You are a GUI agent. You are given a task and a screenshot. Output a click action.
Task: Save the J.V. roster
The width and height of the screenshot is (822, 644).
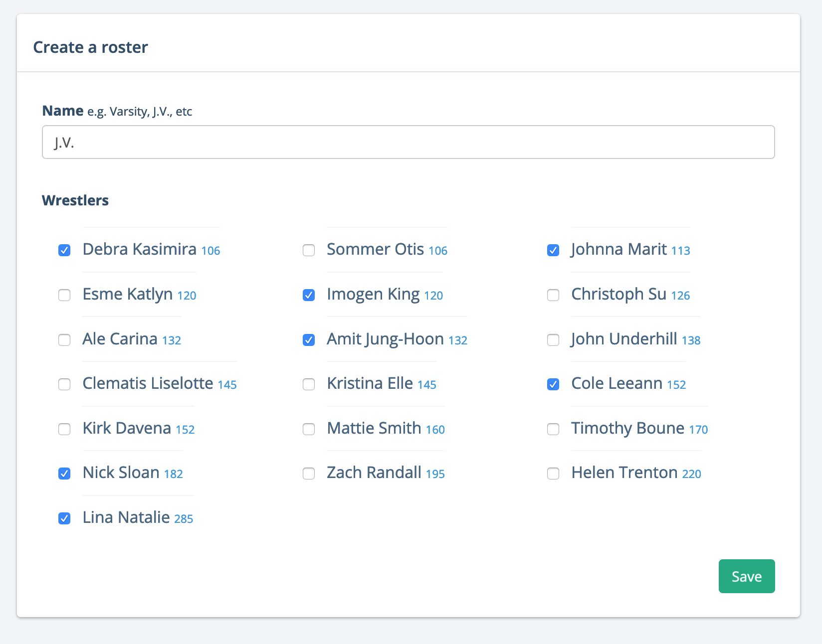(746, 576)
